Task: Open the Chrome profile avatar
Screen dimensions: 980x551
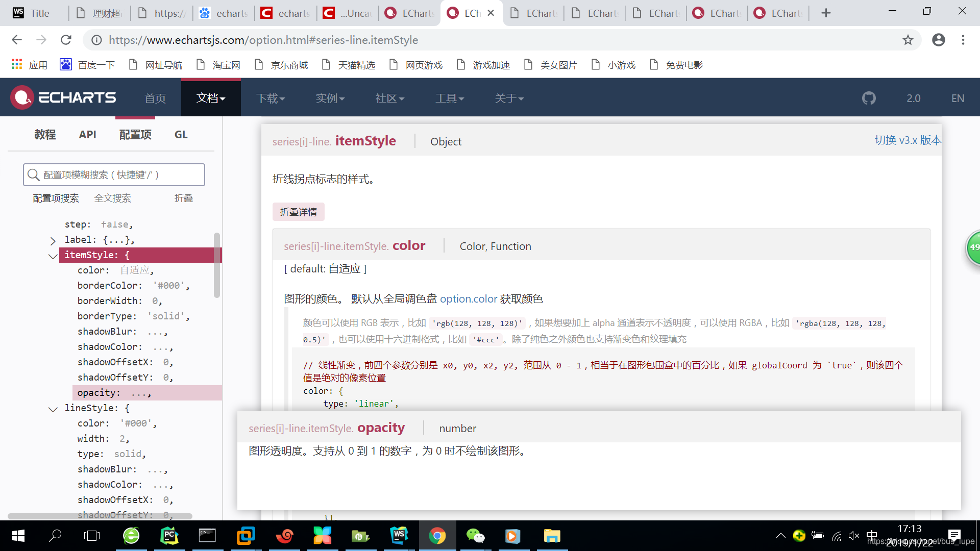Action: point(939,40)
